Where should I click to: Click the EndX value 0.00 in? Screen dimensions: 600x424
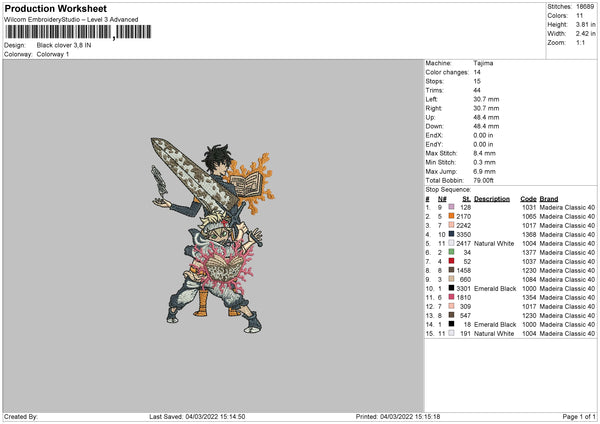(483, 135)
